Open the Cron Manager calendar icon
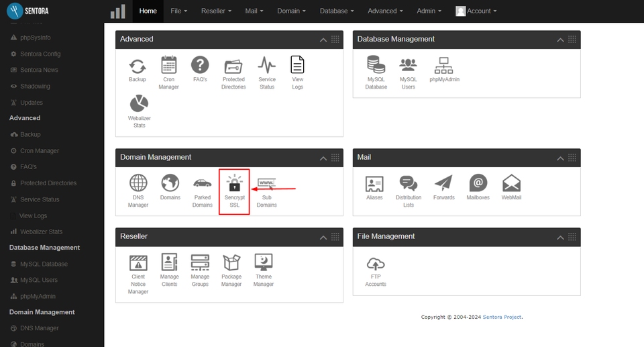Screen dimensions: 644x347 (x=169, y=65)
